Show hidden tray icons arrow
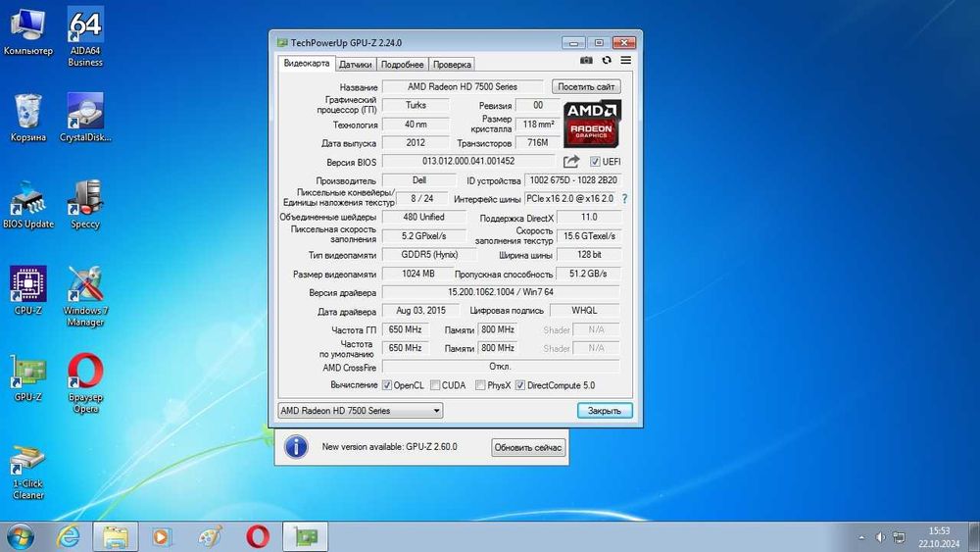This screenshot has width=980, height=552. tap(861, 537)
